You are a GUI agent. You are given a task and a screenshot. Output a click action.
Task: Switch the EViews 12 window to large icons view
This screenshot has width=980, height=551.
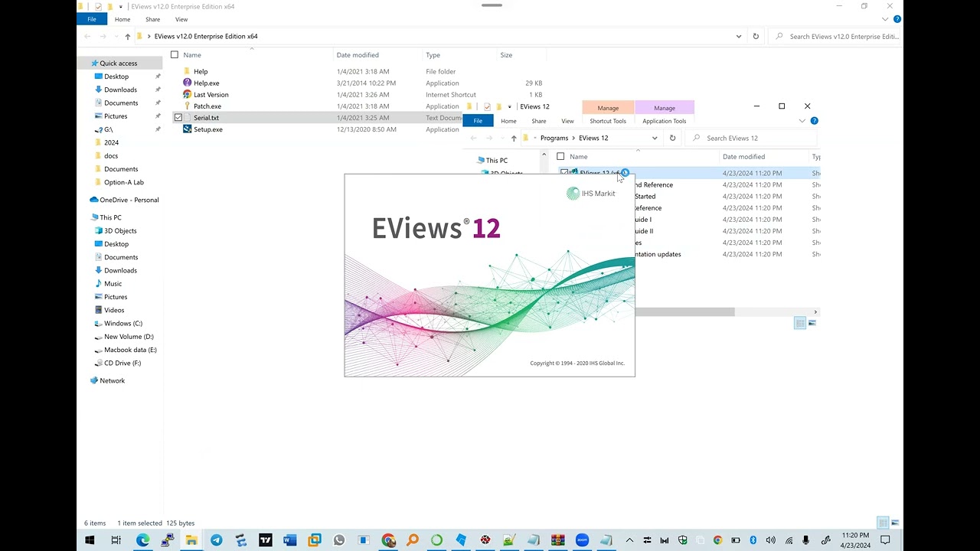point(812,323)
